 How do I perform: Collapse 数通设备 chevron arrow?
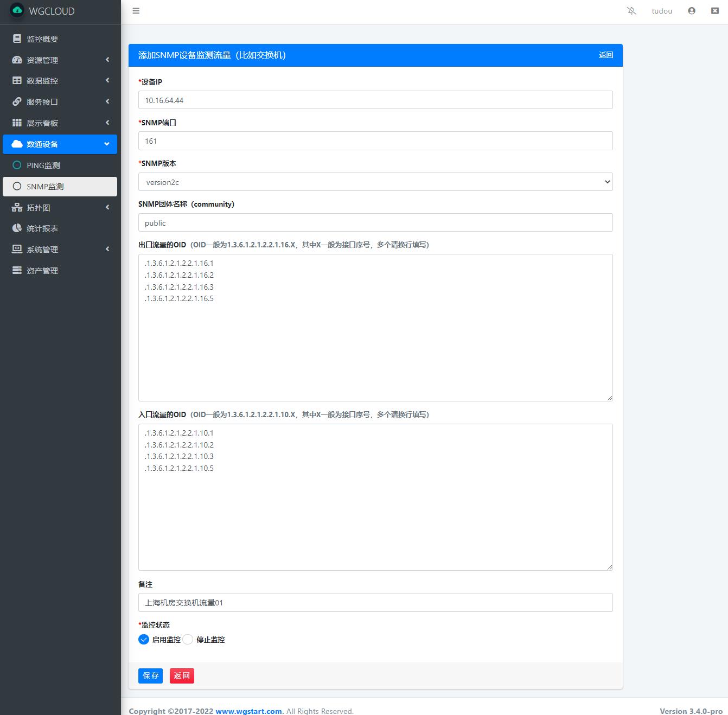pyautogui.click(x=107, y=144)
